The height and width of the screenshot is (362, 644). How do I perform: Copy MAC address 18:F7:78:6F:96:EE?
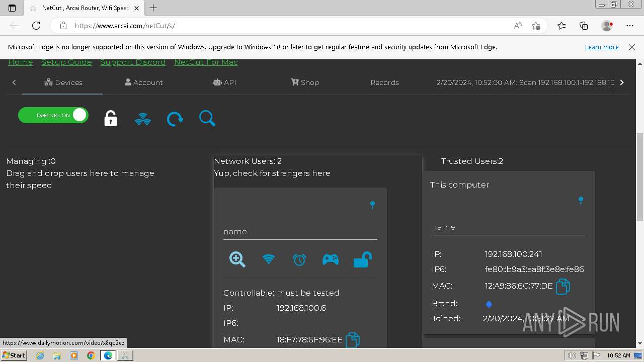pyautogui.click(x=353, y=340)
